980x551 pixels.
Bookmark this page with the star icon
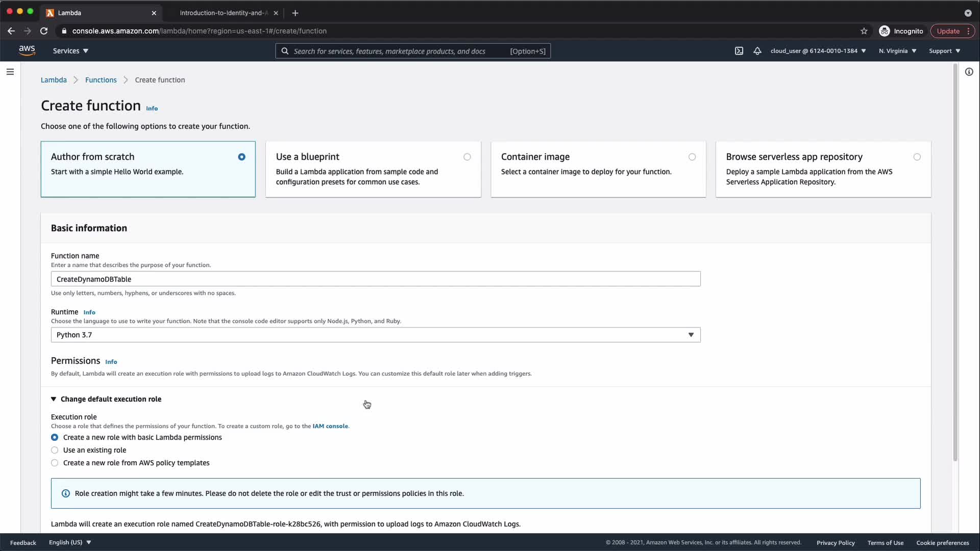coord(864,31)
